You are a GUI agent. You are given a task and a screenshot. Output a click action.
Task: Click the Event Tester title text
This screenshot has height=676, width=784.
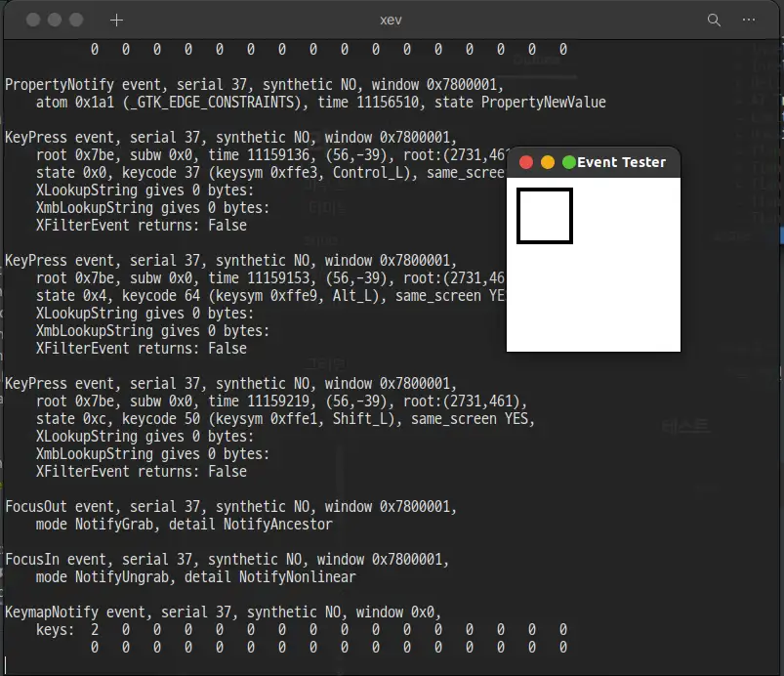click(621, 162)
